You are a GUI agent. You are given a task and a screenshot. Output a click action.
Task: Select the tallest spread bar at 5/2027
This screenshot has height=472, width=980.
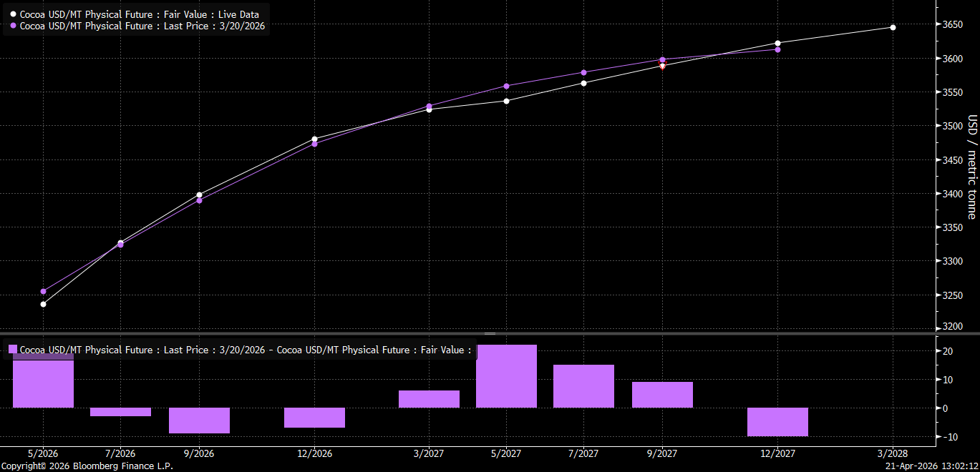[x=506, y=377]
